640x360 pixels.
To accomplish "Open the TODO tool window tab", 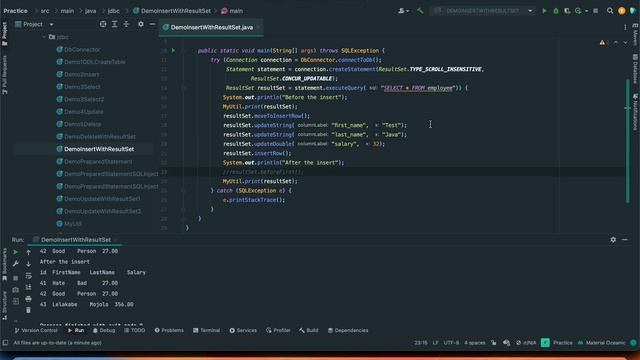I will point(135,331).
